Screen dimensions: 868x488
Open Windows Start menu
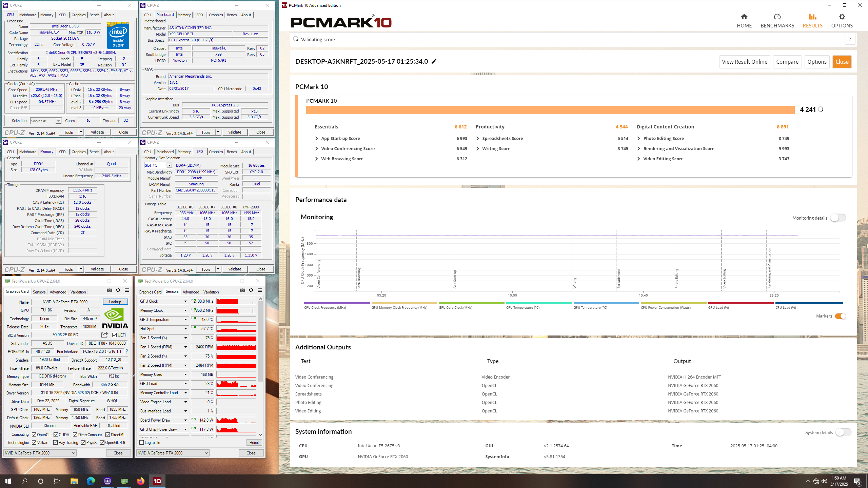point(8,481)
